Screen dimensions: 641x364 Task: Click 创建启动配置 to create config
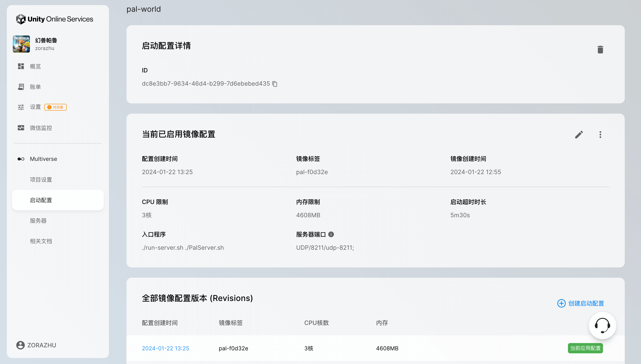581,303
